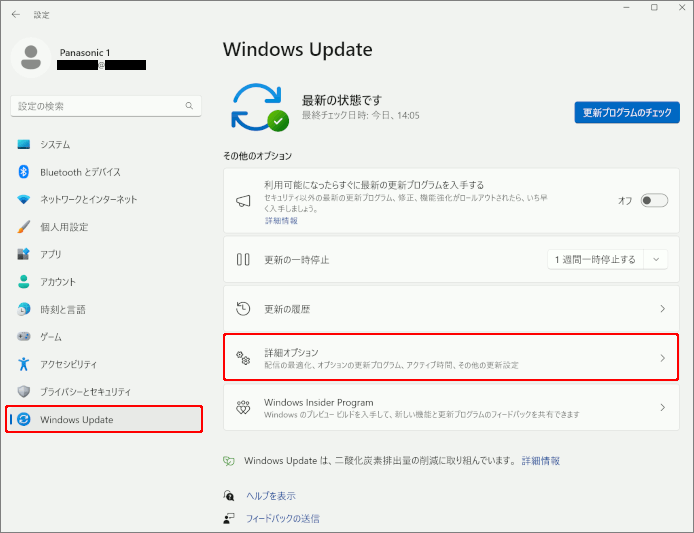Click 更新プログラムのチェック button
Image resolution: width=694 pixels, height=533 pixels.
pyautogui.click(x=627, y=112)
